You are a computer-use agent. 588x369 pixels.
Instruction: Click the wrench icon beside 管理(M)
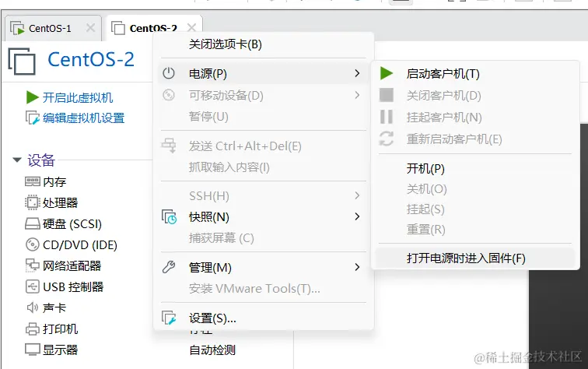click(x=169, y=267)
